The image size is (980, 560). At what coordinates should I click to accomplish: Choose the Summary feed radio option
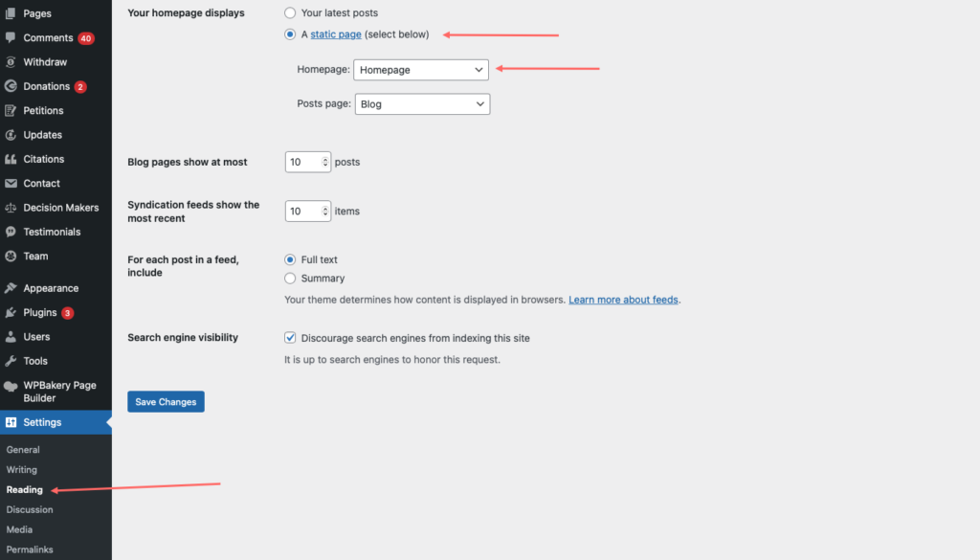(x=290, y=279)
